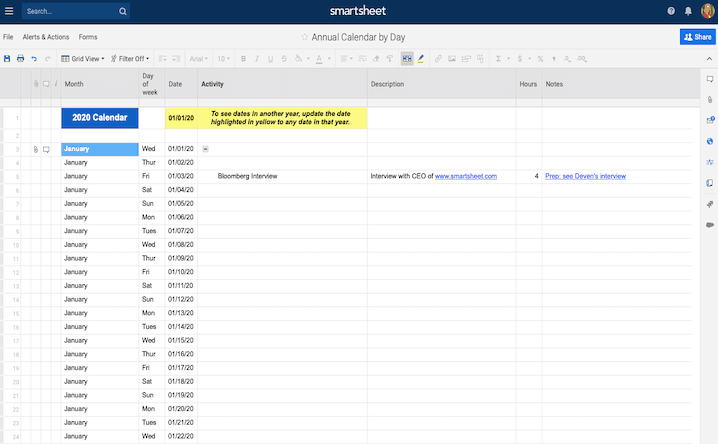Open the www.smartsheet.com link
Screen dimensions: 718x444
pos(465,176)
